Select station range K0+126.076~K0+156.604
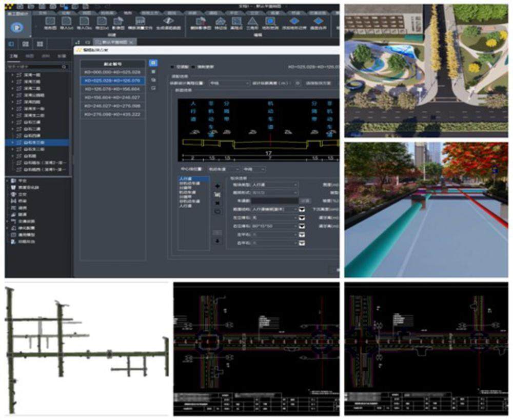 coord(112,89)
